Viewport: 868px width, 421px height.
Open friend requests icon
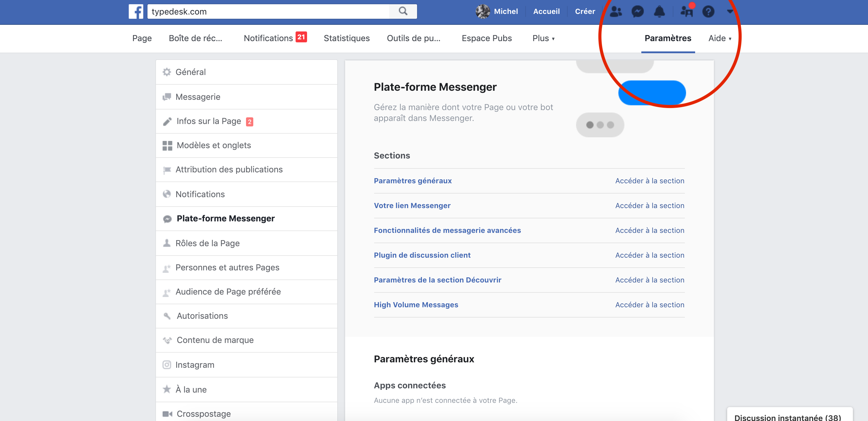tap(616, 11)
